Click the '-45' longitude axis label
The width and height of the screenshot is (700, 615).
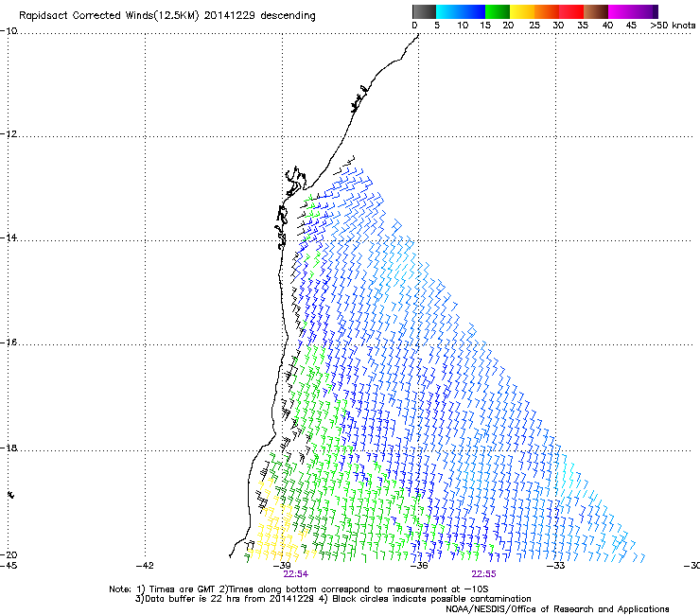9,566
